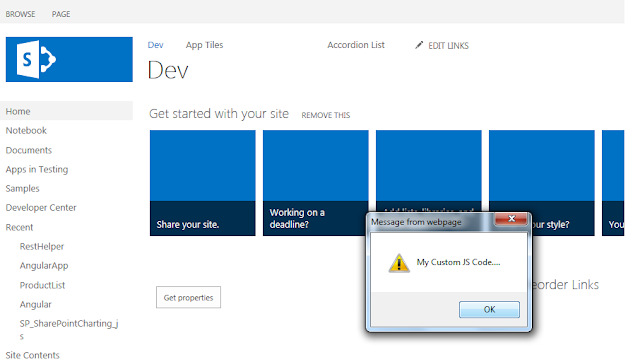Click the warning triangle icon in dialog
The image size is (640, 362).
point(399,263)
